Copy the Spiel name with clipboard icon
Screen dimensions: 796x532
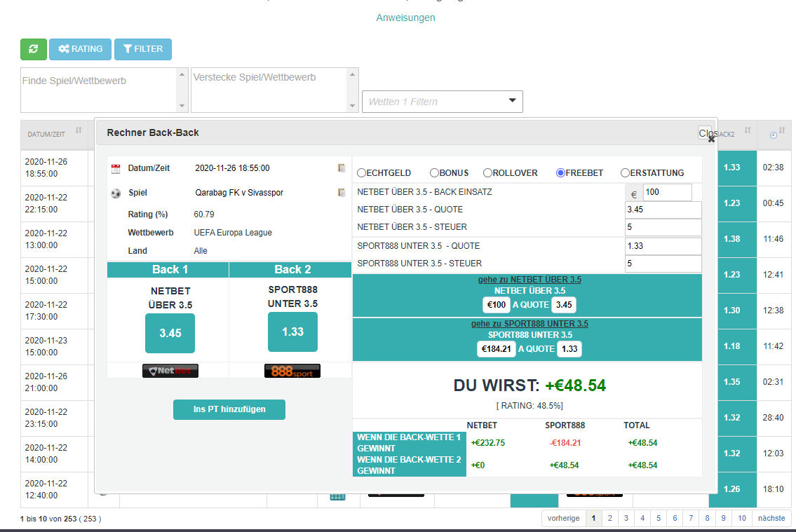pos(342,193)
